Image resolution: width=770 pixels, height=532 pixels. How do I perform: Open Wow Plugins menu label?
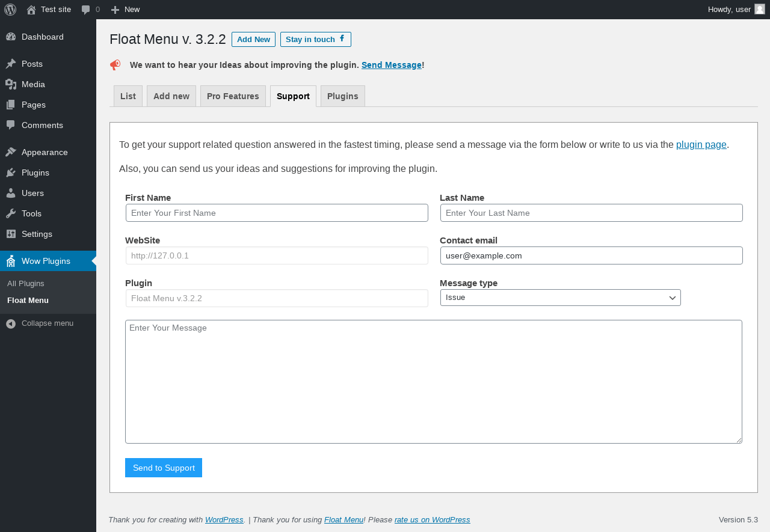[x=46, y=261]
